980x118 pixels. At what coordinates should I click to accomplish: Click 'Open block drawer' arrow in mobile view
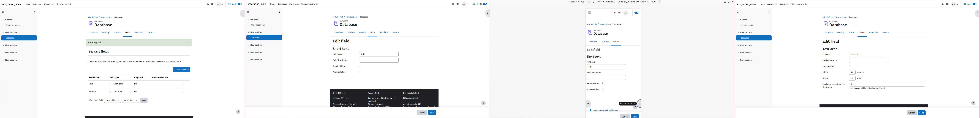click(639, 104)
